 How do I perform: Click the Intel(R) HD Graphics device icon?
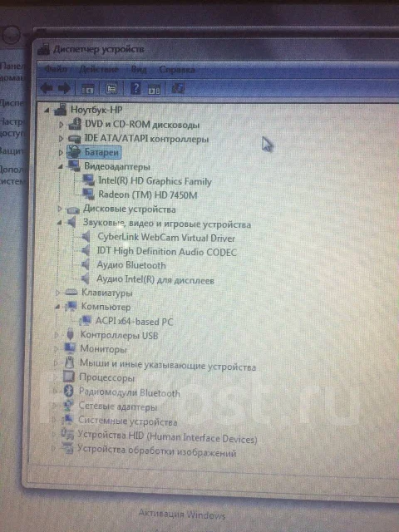(x=89, y=180)
